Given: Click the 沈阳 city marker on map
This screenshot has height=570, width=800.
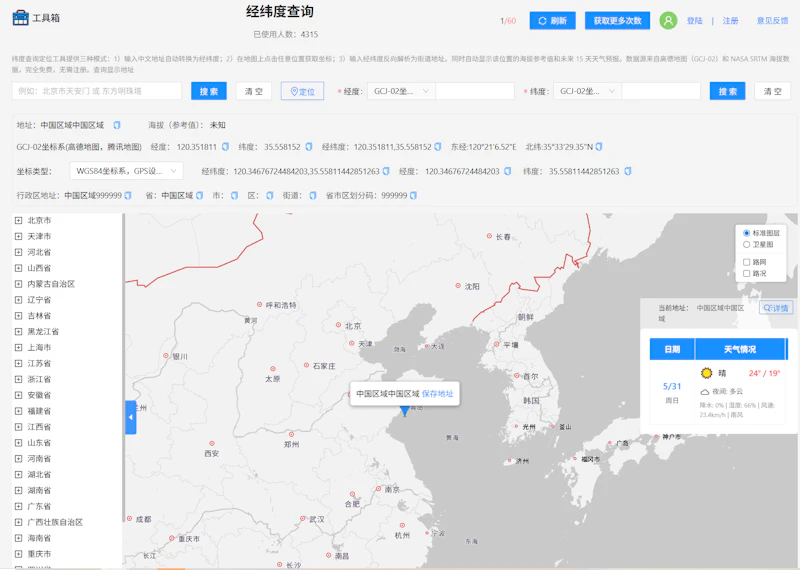Looking at the screenshot, I should (458, 286).
